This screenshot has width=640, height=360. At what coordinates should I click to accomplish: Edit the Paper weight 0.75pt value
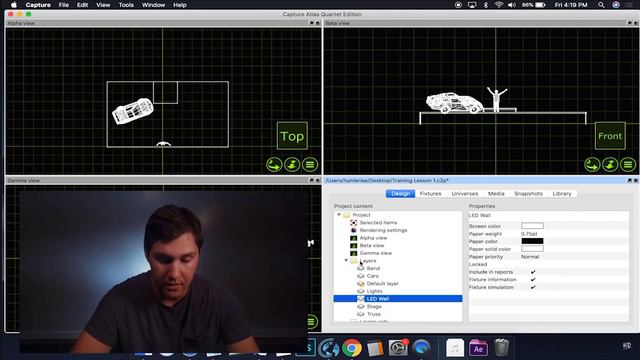529,234
